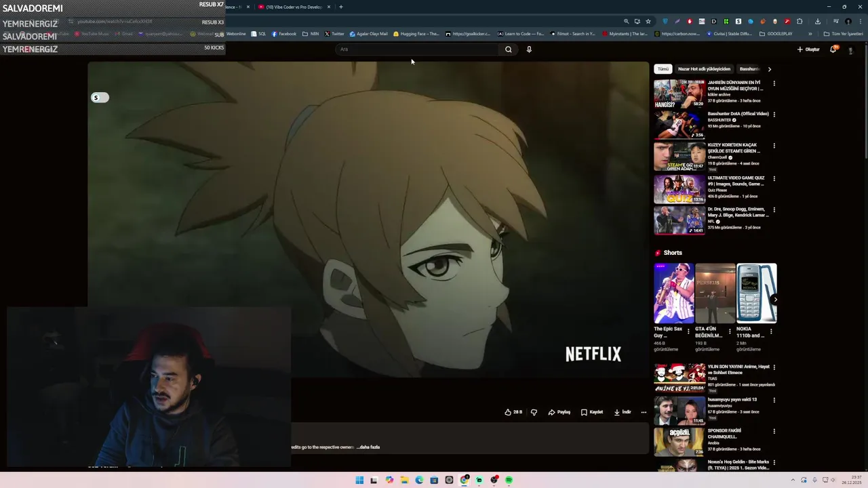Click NETFLIX logo in video player
This screenshot has height=488, width=868.
(x=593, y=354)
